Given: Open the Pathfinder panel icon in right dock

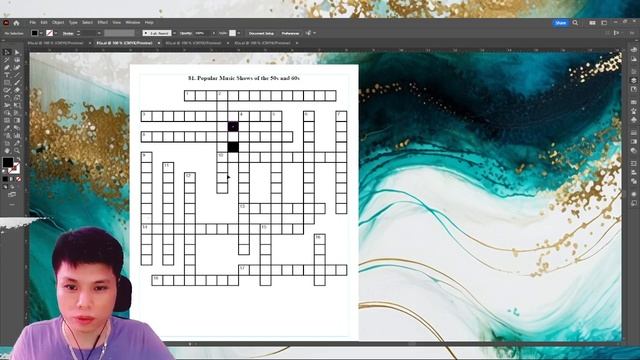Looking at the screenshot, I should tap(633, 181).
